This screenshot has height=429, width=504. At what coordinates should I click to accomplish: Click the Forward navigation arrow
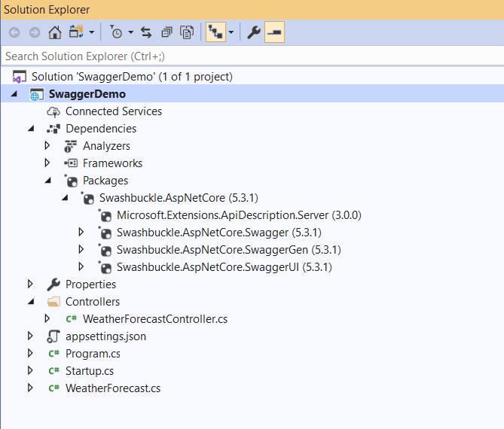point(35,32)
